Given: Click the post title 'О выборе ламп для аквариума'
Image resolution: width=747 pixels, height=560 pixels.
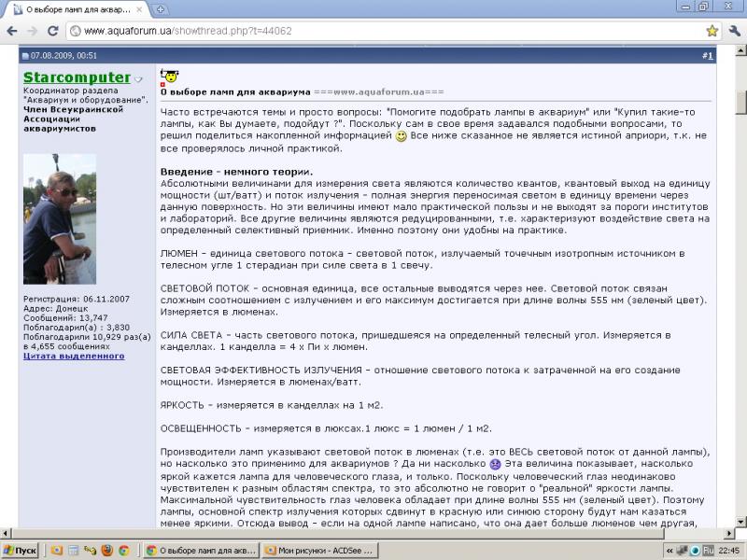Looking at the screenshot, I should click(x=235, y=91).
